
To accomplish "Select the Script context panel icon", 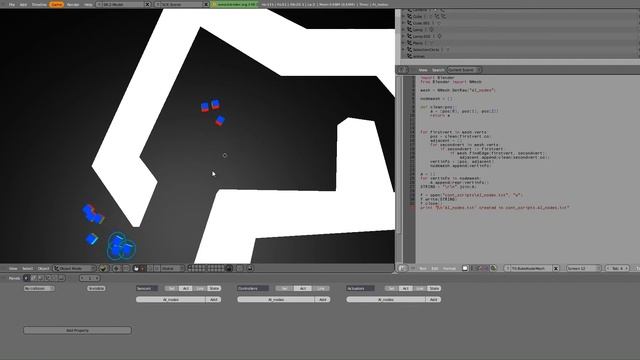I will tap(34, 278).
